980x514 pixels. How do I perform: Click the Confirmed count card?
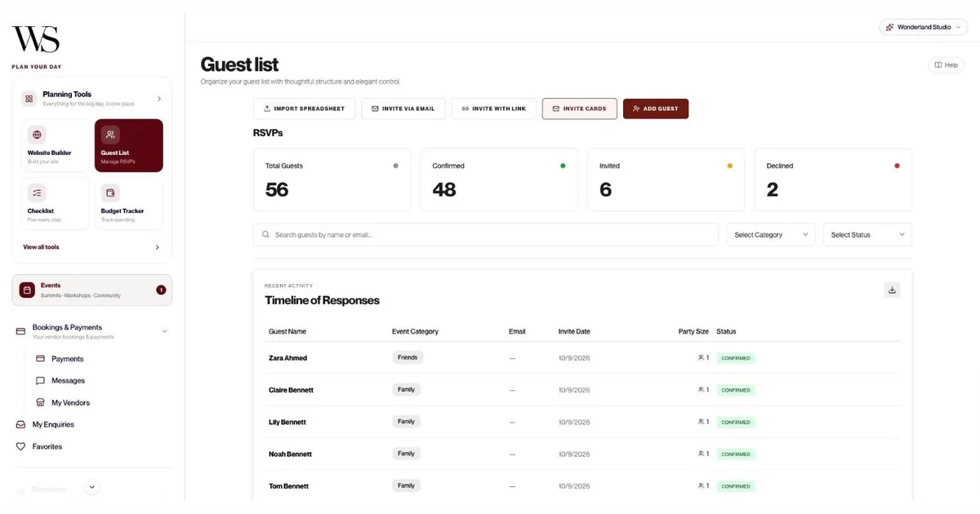[499, 179]
